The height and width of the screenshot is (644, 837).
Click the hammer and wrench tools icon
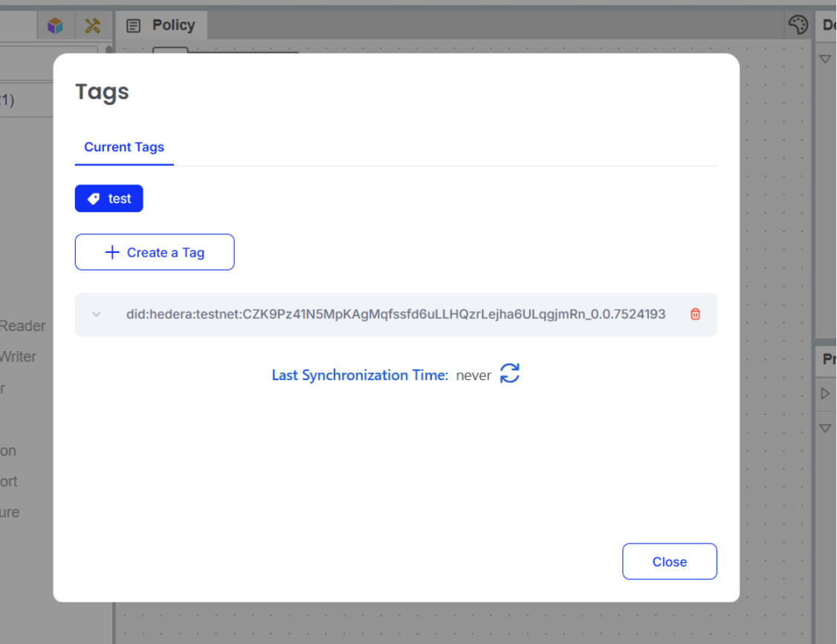[x=92, y=26]
